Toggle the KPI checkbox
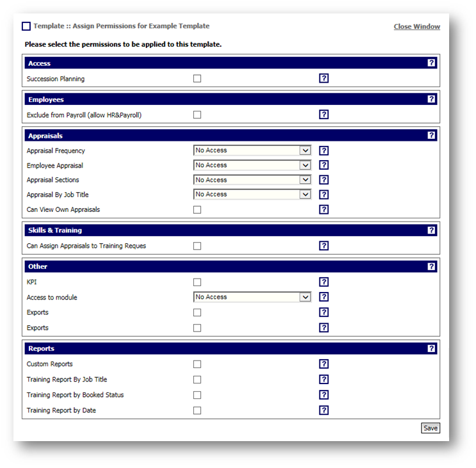The image size is (476, 468). click(197, 282)
